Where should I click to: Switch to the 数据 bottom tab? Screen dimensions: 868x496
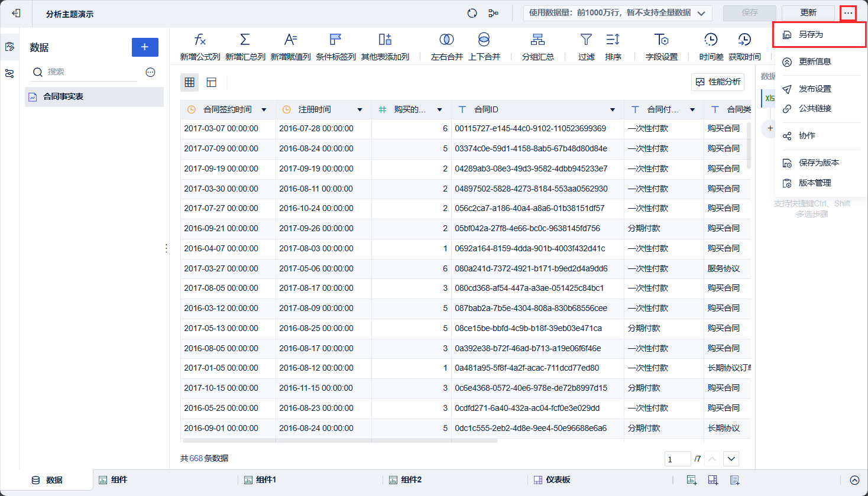coord(47,480)
